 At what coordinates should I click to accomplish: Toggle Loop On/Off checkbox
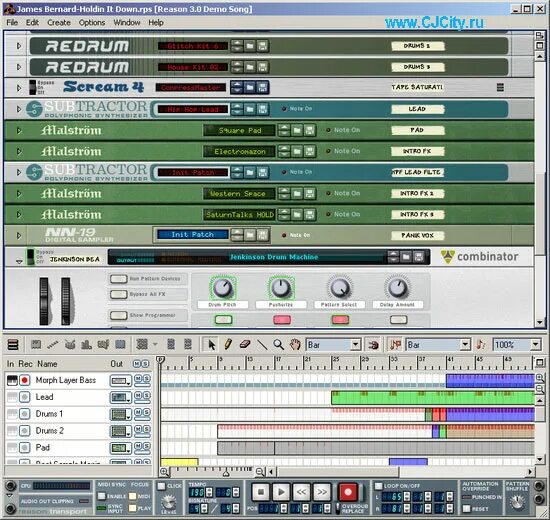pos(378,486)
